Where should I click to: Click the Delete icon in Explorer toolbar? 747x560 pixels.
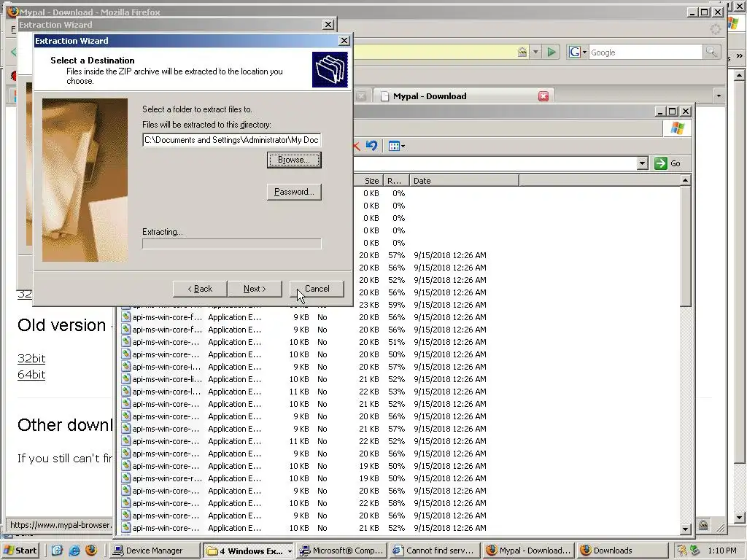click(356, 146)
